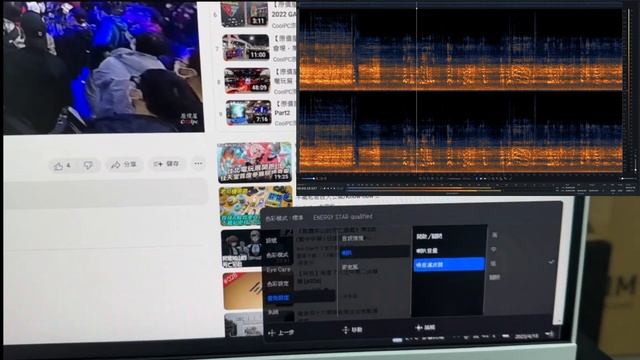
Task: Click the lower channel spectrogram
Action: (x=461, y=133)
